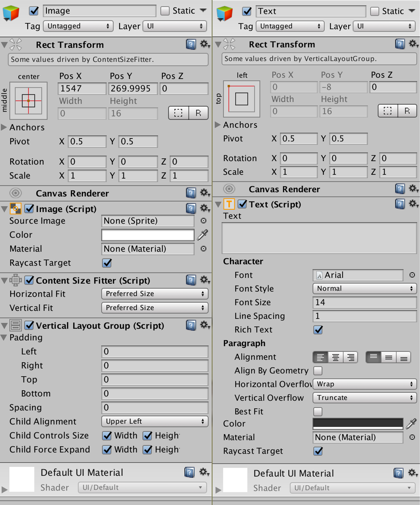The height and width of the screenshot is (505, 420).
Task: Set text alignment to center
Action: point(336,357)
